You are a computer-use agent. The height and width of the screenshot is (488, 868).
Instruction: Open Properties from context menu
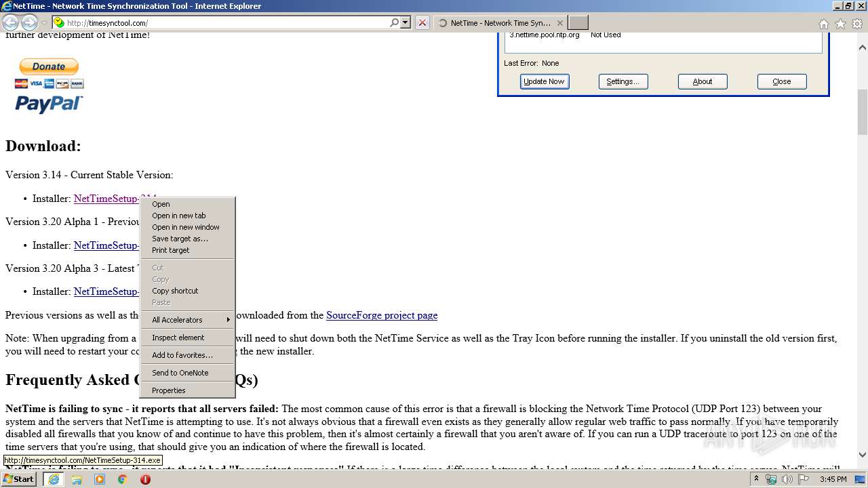pos(187,390)
